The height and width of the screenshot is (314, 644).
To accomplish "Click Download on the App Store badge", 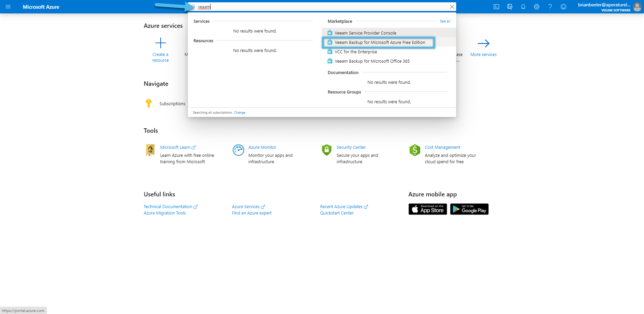I will tap(428, 209).
